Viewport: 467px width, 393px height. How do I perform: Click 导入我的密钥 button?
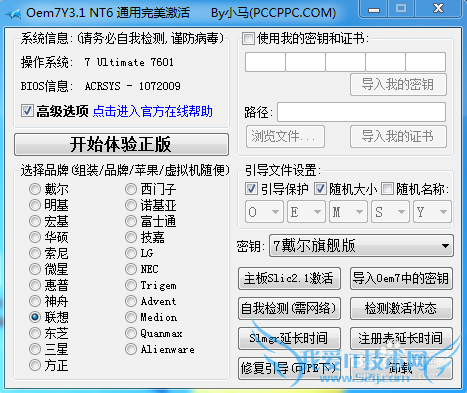pos(398,85)
